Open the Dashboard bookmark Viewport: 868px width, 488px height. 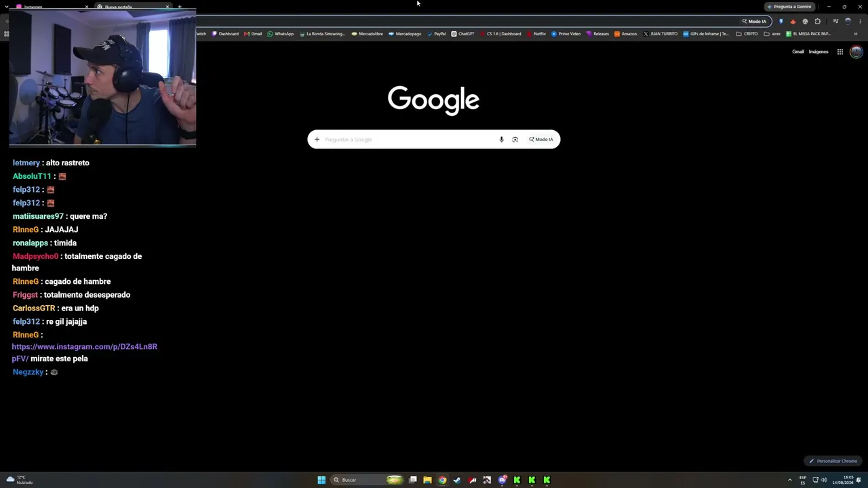tap(225, 34)
